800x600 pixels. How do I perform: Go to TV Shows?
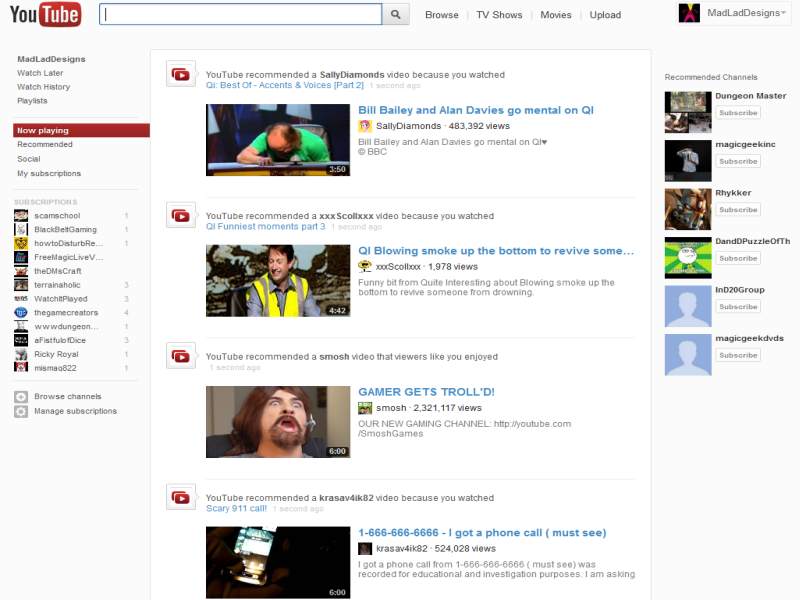[499, 15]
